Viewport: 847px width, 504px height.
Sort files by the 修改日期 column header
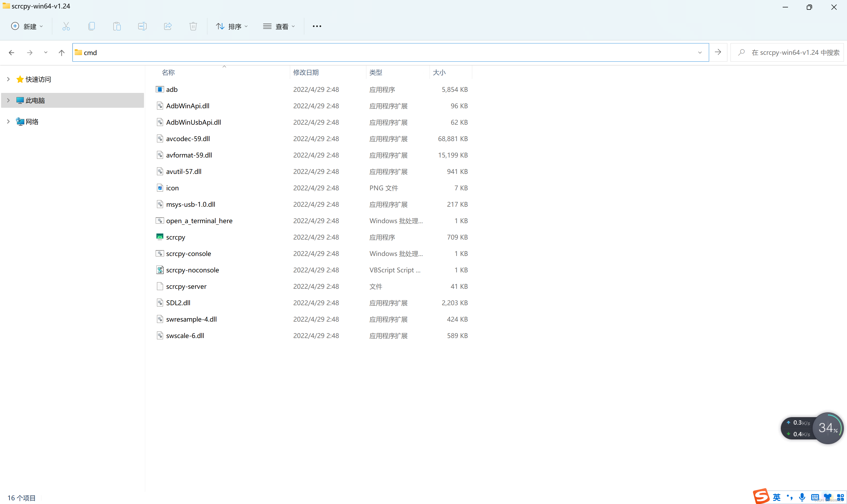(306, 72)
